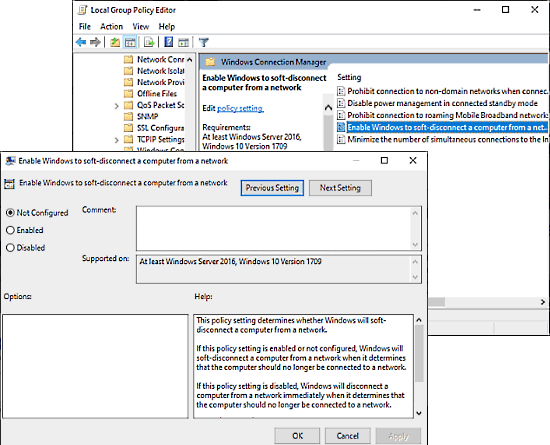Click the SSL Configuration folder icon
The image size is (550, 445).
point(129,128)
